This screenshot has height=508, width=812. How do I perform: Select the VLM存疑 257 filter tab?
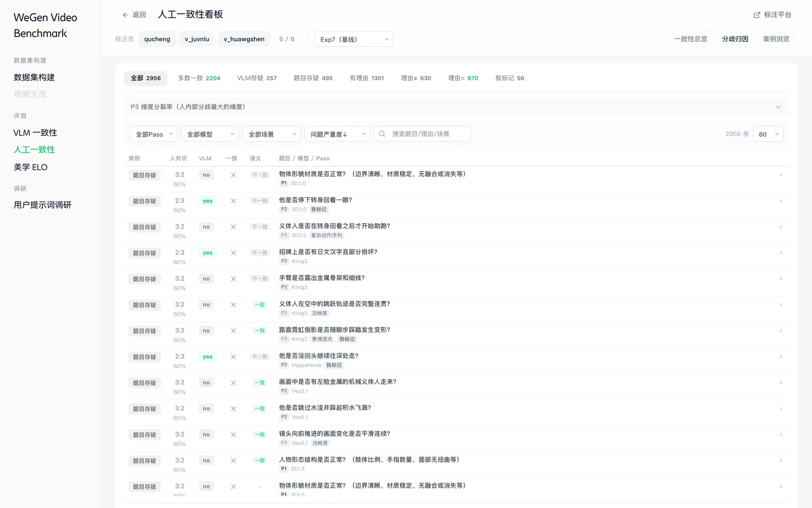point(257,78)
